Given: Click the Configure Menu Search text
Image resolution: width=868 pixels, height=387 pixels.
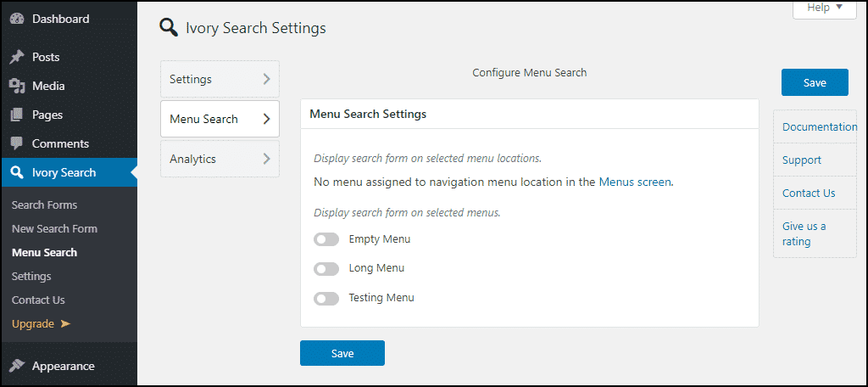Looking at the screenshot, I should pyautogui.click(x=529, y=73).
